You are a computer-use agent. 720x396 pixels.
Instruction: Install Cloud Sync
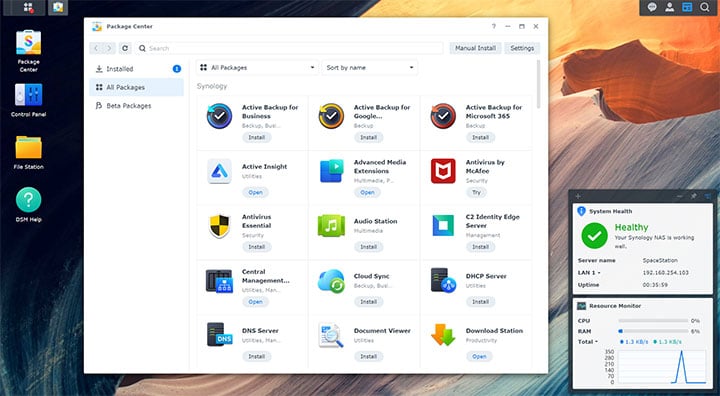click(368, 302)
